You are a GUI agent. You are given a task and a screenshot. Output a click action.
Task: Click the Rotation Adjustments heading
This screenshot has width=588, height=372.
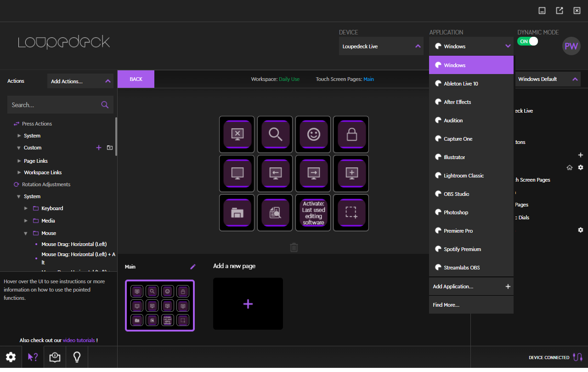point(46,184)
